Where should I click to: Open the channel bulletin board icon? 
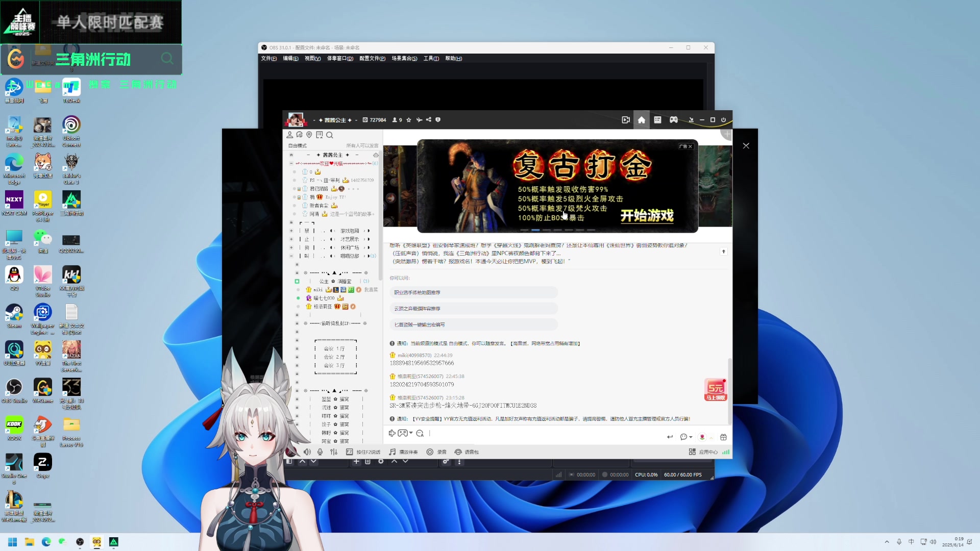[320, 135]
